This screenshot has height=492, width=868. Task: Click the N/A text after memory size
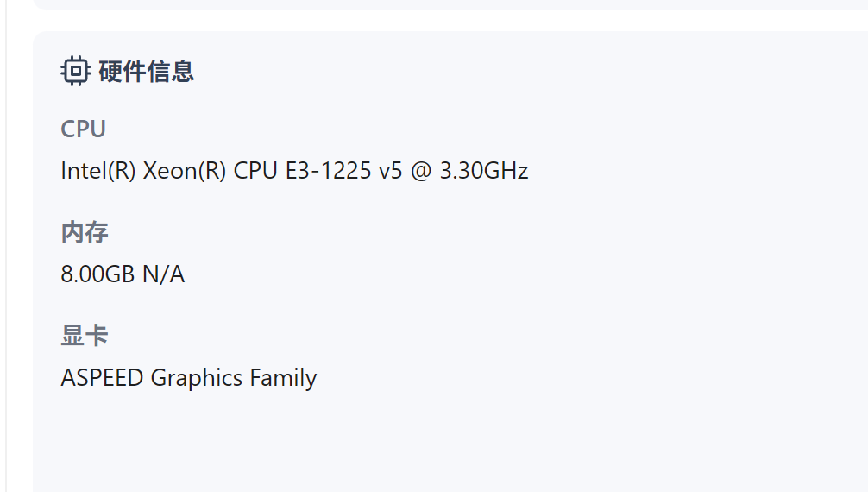click(163, 274)
